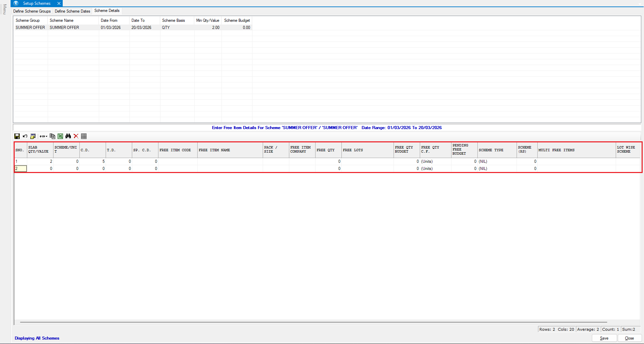Select the SUMMER OFFER scheme row
Screen dimensions: 644x344
[x=64, y=28]
